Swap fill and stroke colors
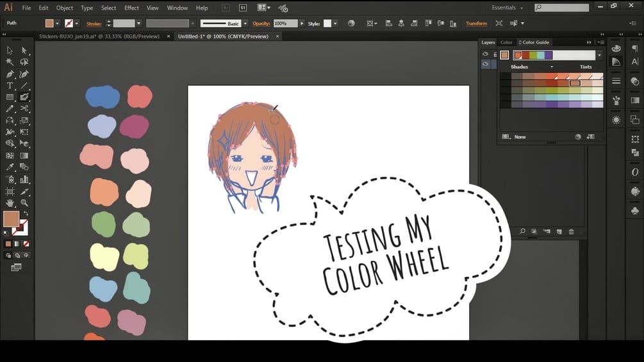 [26, 213]
